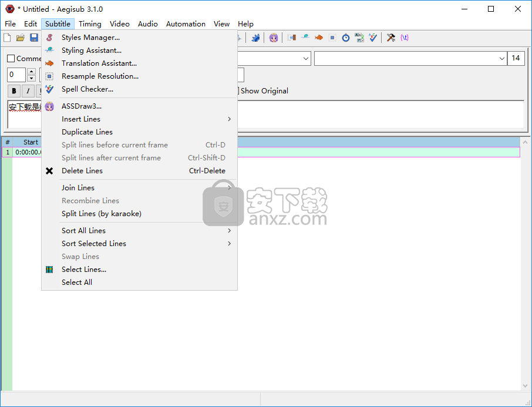Open Kanji Timer toolbar icon

(x=359, y=38)
